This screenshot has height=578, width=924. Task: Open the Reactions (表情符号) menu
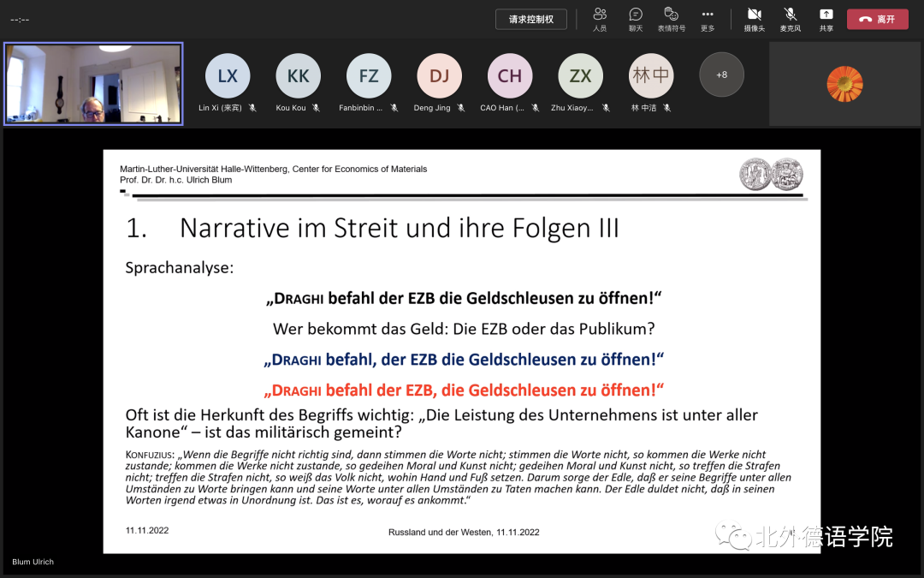(672, 19)
